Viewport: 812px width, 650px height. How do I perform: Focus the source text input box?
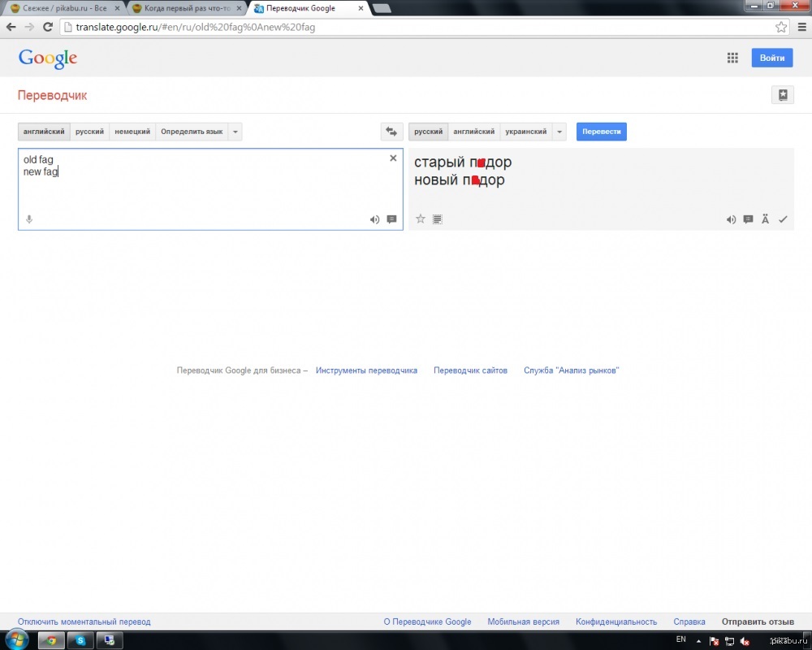pyautogui.click(x=210, y=189)
